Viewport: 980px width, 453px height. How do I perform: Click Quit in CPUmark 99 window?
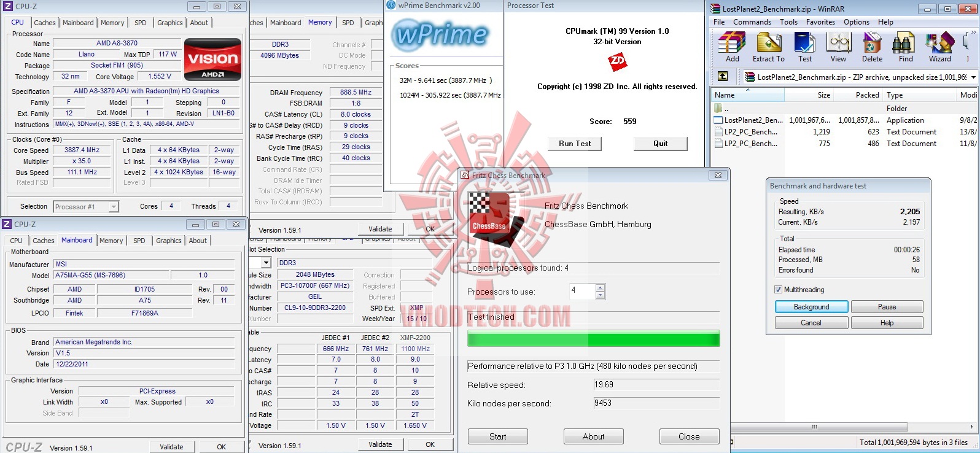point(661,144)
